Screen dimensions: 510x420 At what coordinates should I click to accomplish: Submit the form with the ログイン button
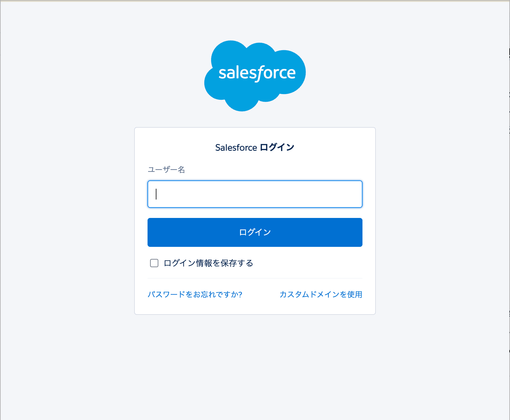(x=255, y=232)
